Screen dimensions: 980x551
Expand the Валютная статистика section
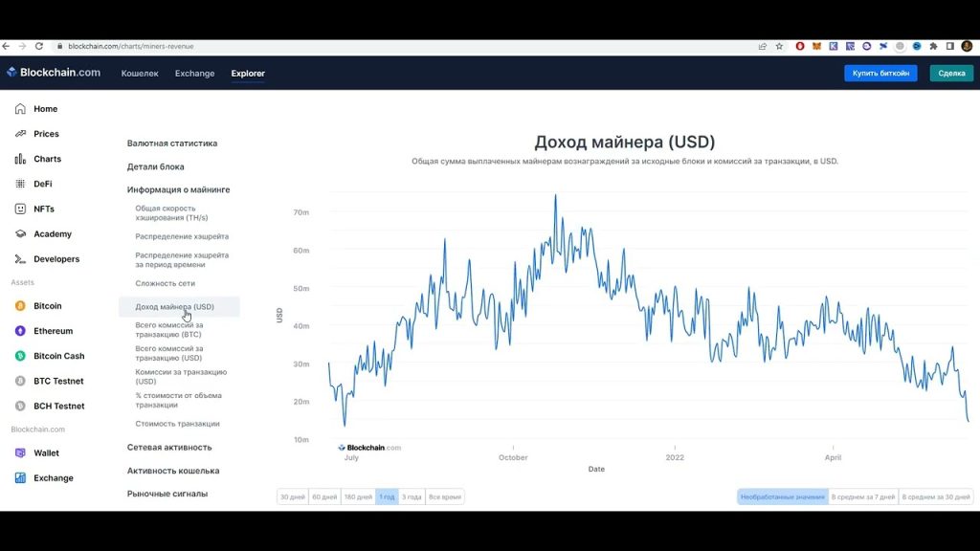(x=172, y=143)
